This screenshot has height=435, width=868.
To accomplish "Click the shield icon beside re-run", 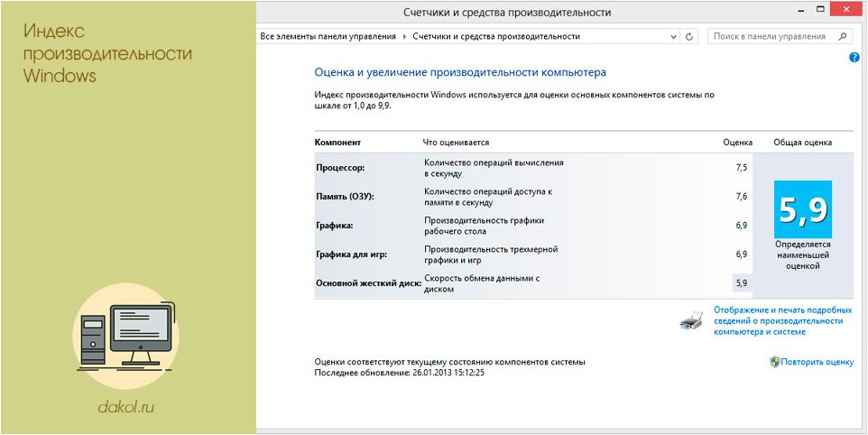I will click(774, 362).
